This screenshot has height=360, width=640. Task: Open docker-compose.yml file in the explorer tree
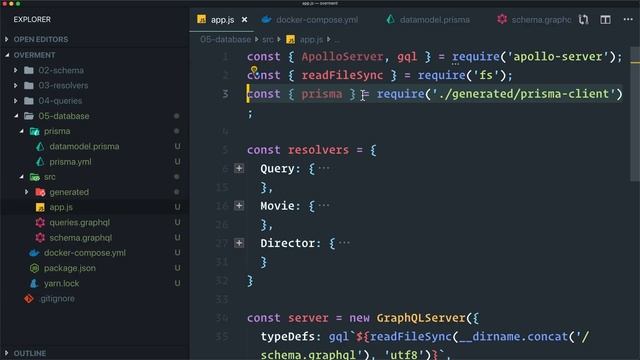coord(85,253)
